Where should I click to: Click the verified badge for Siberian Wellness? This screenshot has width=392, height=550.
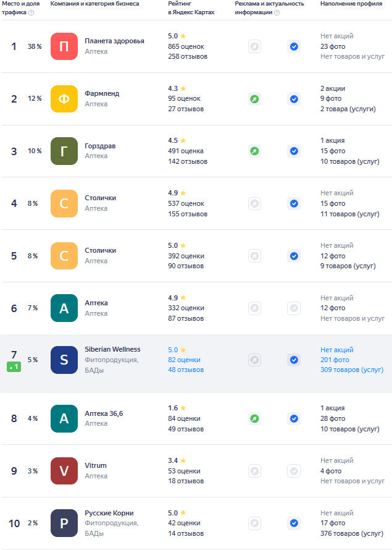coord(294,360)
